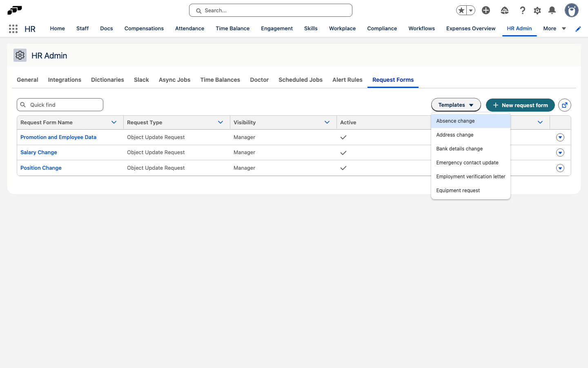Image resolution: width=588 pixels, height=368 pixels.
Task: Open row actions for Salary Change
Action: (x=560, y=153)
